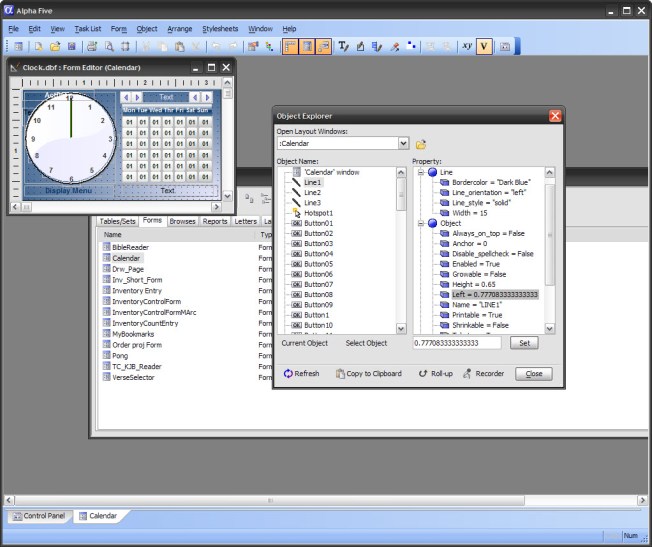The image size is (652, 547).
Task: Open the Open Layout Windows dropdown
Action: pos(403,144)
